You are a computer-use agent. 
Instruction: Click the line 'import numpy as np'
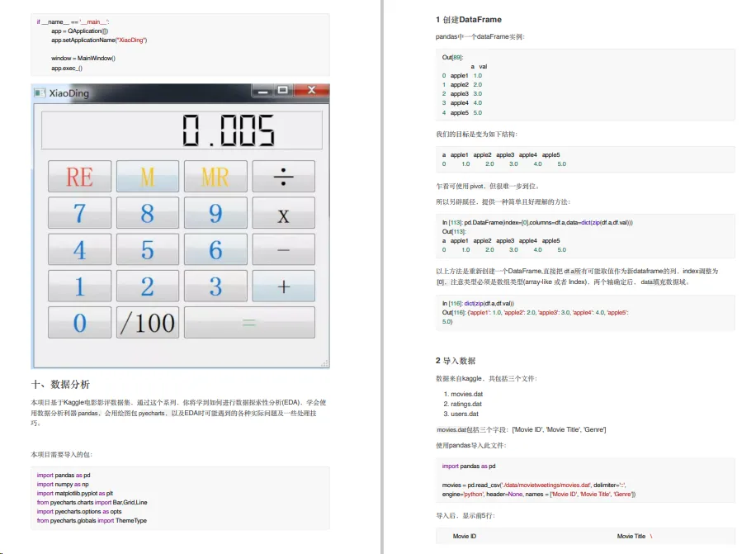point(63,484)
